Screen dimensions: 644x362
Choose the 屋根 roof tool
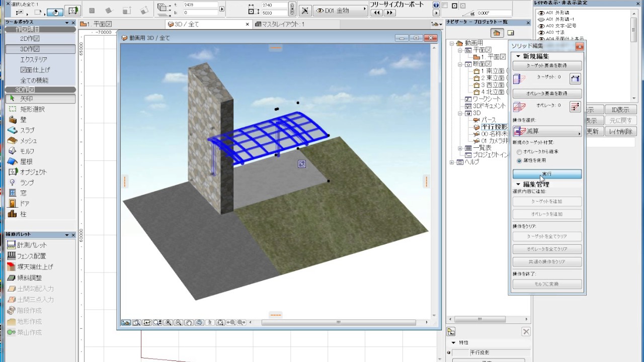click(x=40, y=162)
